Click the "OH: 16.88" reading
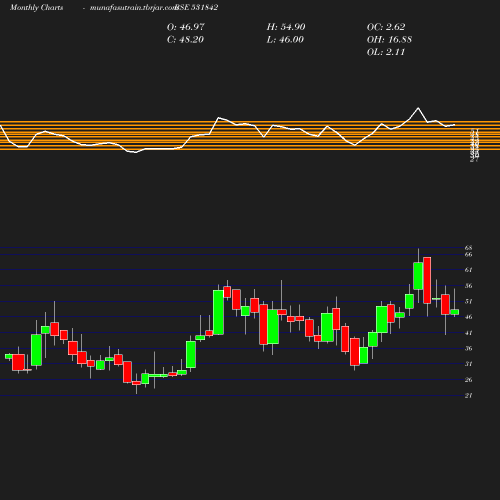 [x=389, y=39]
